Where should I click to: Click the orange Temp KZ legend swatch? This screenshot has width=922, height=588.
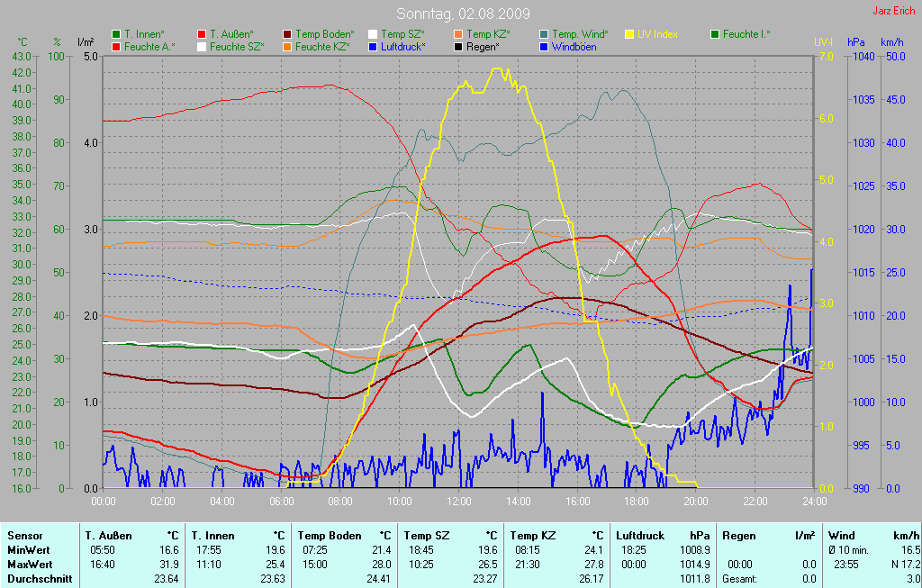[458, 35]
